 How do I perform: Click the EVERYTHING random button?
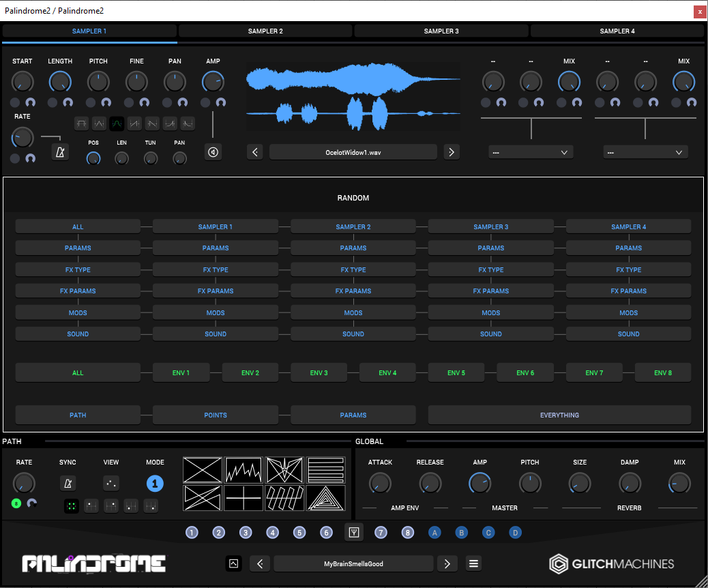[559, 415]
